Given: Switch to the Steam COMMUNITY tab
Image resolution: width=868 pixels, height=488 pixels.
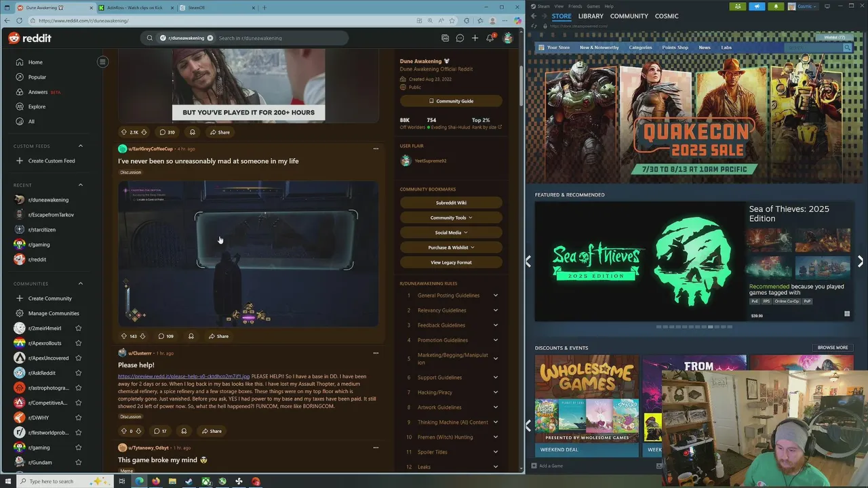Looking at the screenshot, I should click(x=629, y=16).
